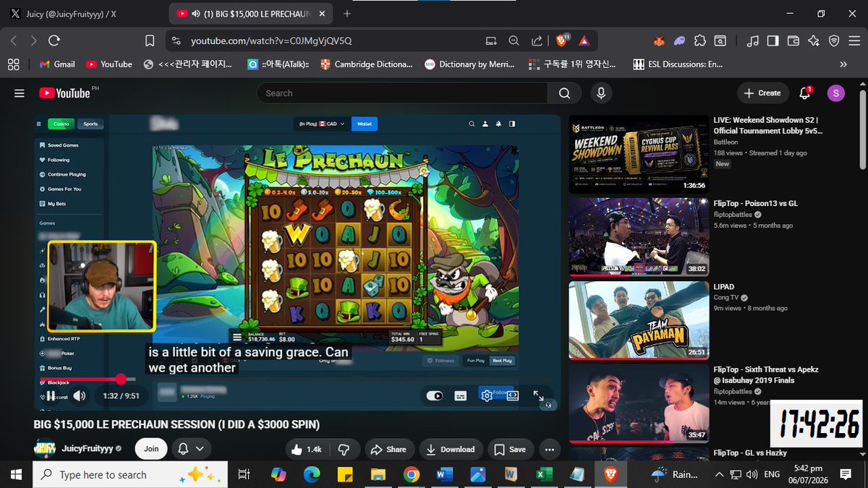Pause the video
The height and width of the screenshot is (488, 868).
tap(51, 395)
